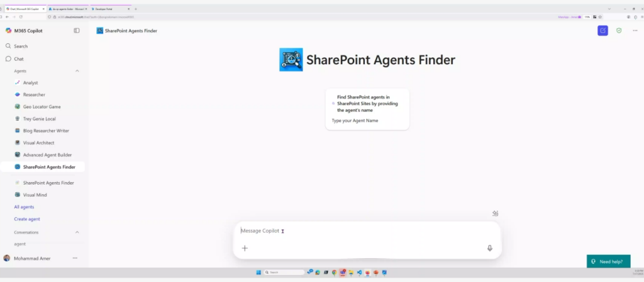Open Search in the left sidebar
The height and width of the screenshot is (282, 644).
coord(16,46)
